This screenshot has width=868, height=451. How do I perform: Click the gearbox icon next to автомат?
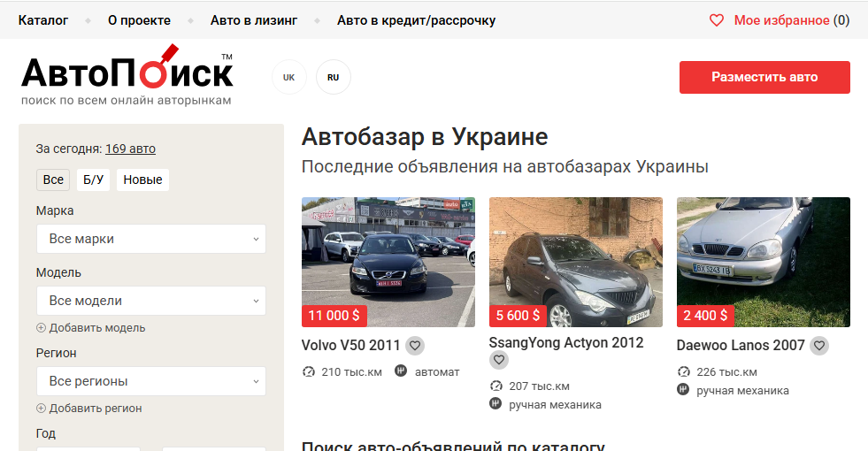[401, 371]
